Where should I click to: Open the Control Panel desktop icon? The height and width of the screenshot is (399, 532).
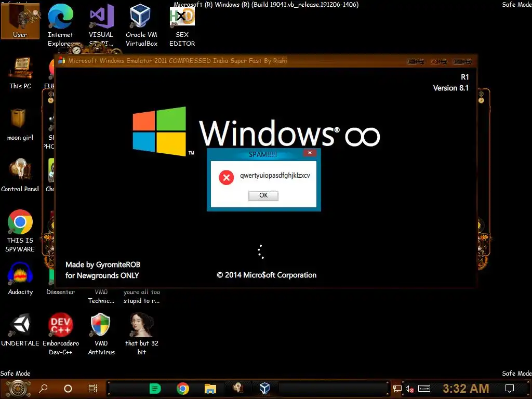[x=20, y=176]
